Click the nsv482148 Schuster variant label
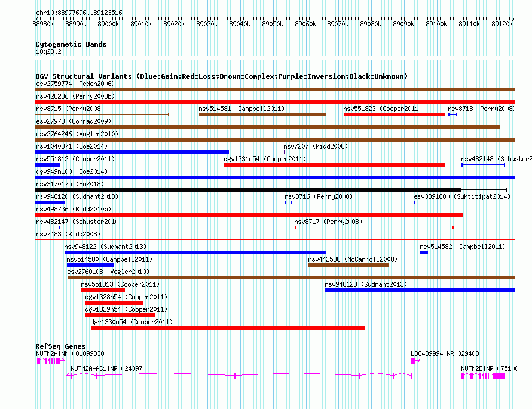The height and width of the screenshot is (409, 532). click(496, 159)
